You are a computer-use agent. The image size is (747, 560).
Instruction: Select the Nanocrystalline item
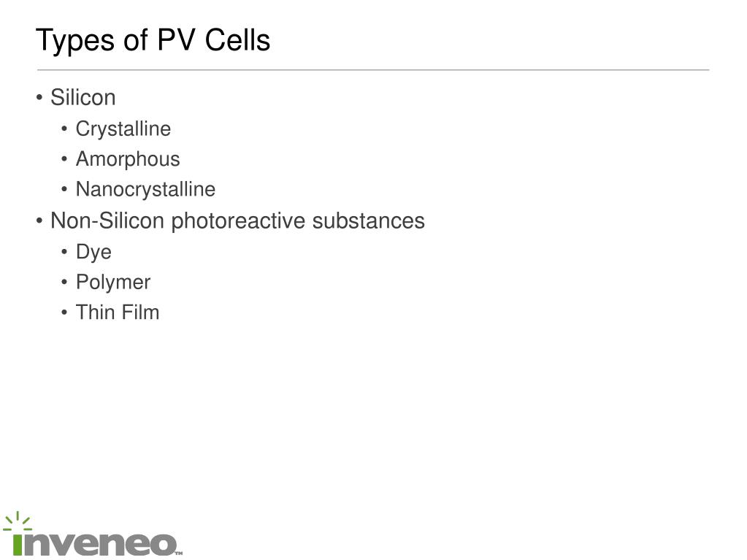(145, 190)
